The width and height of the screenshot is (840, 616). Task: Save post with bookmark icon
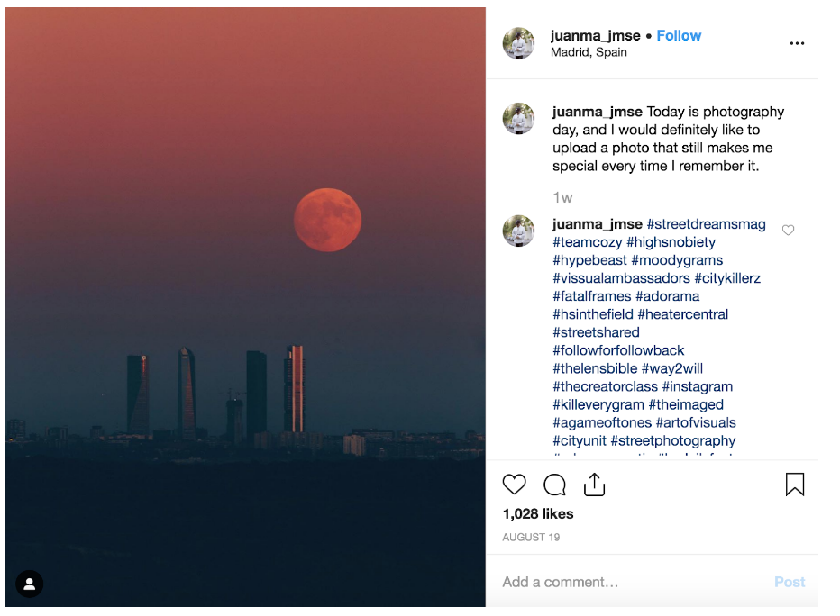(x=794, y=485)
